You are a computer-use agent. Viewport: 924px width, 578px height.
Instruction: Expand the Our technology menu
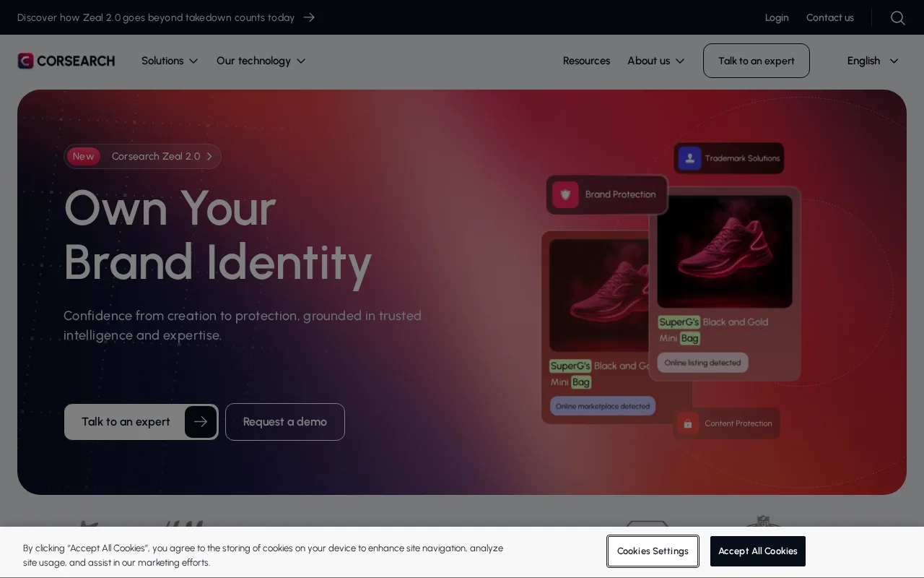point(261,61)
